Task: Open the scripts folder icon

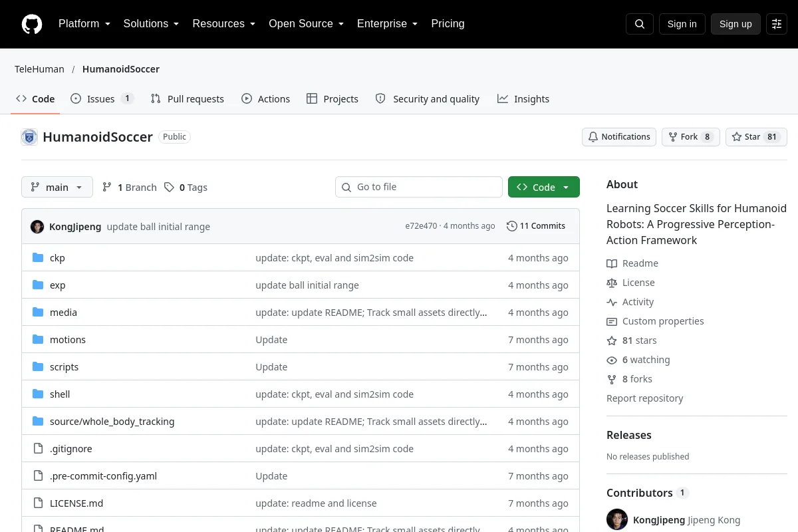Action: (x=38, y=367)
